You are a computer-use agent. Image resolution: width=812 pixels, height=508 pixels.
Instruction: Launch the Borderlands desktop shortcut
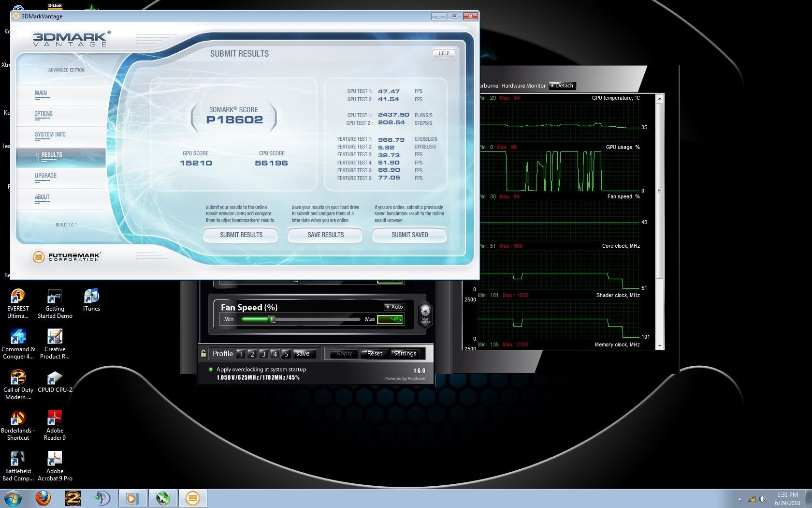click(x=18, y=425)
